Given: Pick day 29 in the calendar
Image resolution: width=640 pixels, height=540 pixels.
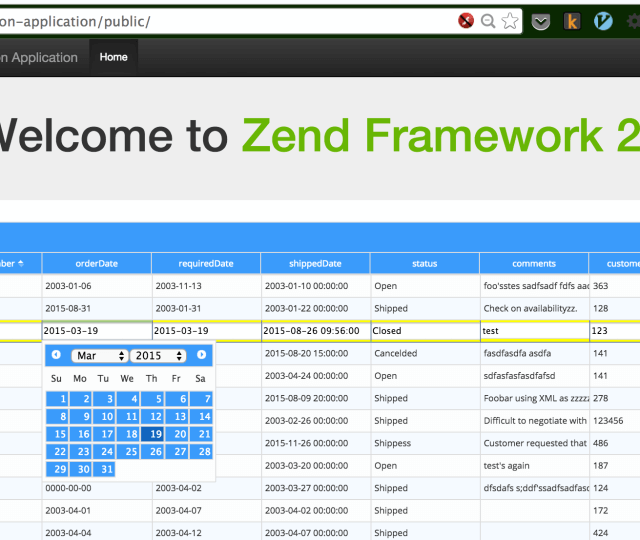Looking at the screenshot, I should pyautogui.click(x=57, y=469).
